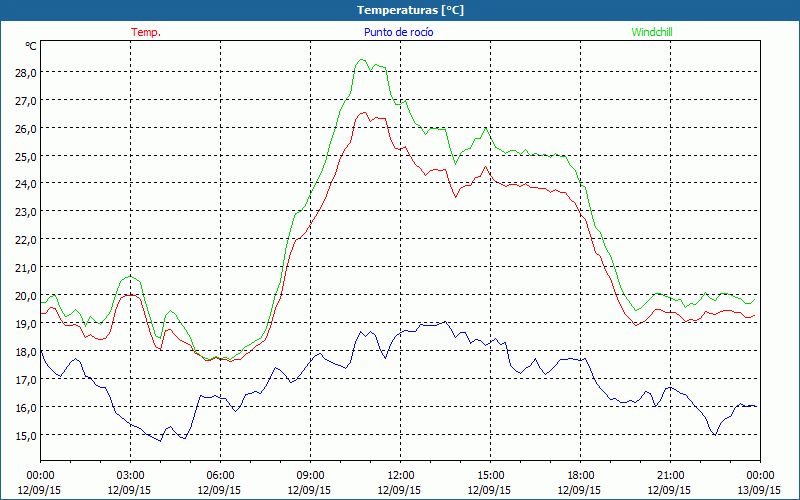
Task: Select the red Temp. legend label
Action: (146, 32)
